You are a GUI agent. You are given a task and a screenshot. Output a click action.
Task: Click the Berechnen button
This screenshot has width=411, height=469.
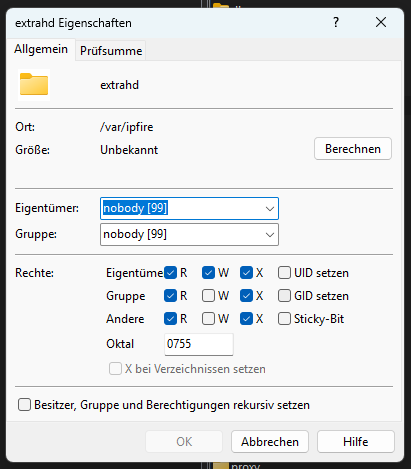(x=353, y=149)
